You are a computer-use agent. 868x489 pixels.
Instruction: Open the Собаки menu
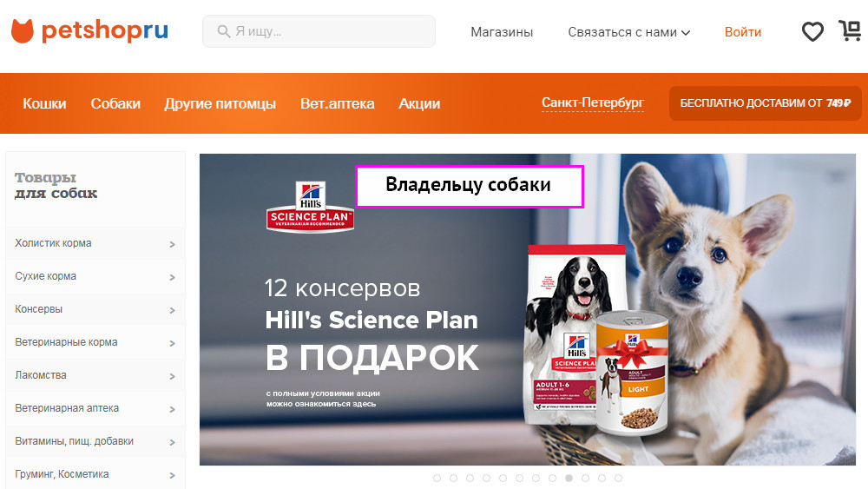(115, 103)
